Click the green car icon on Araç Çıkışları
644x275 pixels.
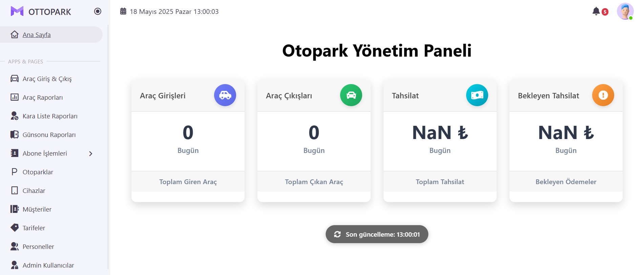click(351, 95)
